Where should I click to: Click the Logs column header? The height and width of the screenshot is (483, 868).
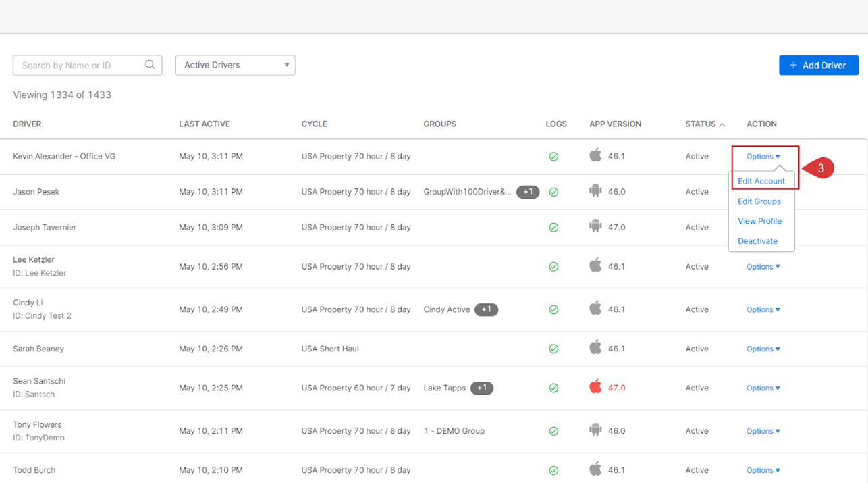coord(556,124)
